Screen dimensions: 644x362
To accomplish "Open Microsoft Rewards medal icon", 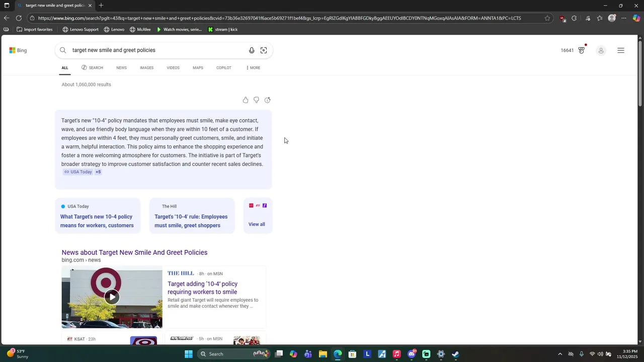I will tap(582, 50).
